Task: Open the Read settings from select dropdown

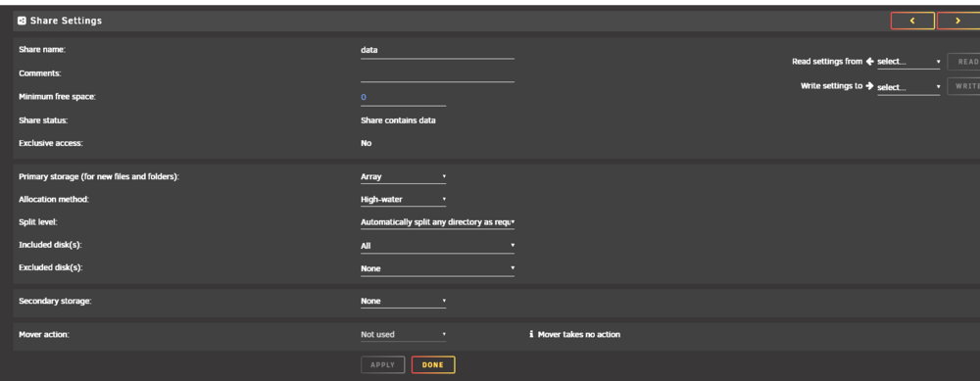Action: click(908, 62)
